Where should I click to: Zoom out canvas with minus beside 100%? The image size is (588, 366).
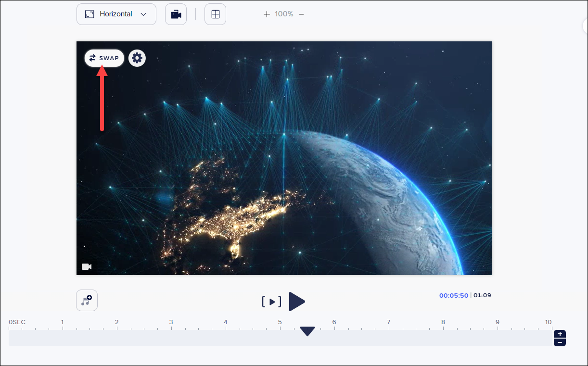tap(301, 14)
